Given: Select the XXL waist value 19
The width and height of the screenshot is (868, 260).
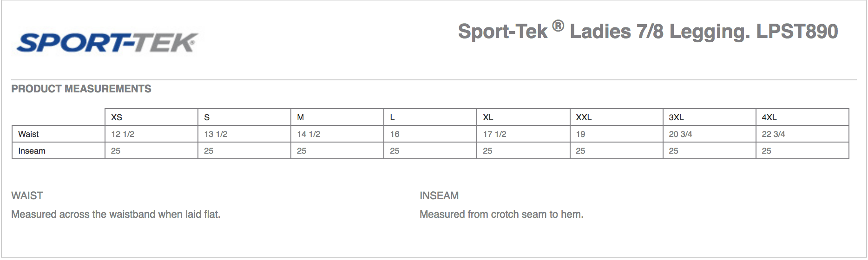Looking at the screenshot, I should (580, 134).
